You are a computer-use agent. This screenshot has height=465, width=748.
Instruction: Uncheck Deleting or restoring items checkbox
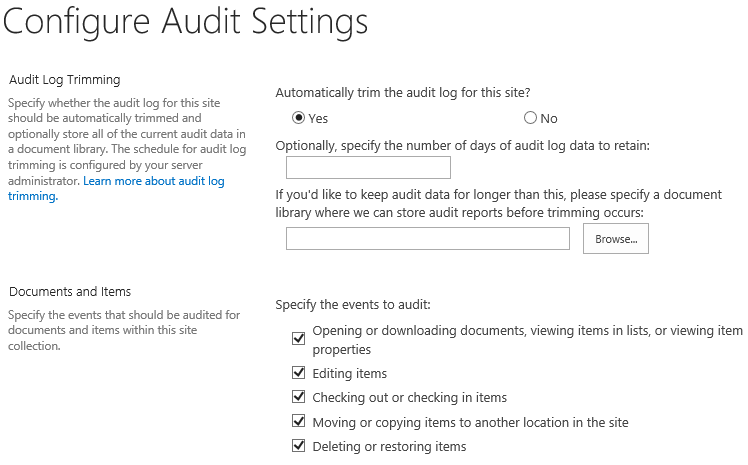point(299,446)
